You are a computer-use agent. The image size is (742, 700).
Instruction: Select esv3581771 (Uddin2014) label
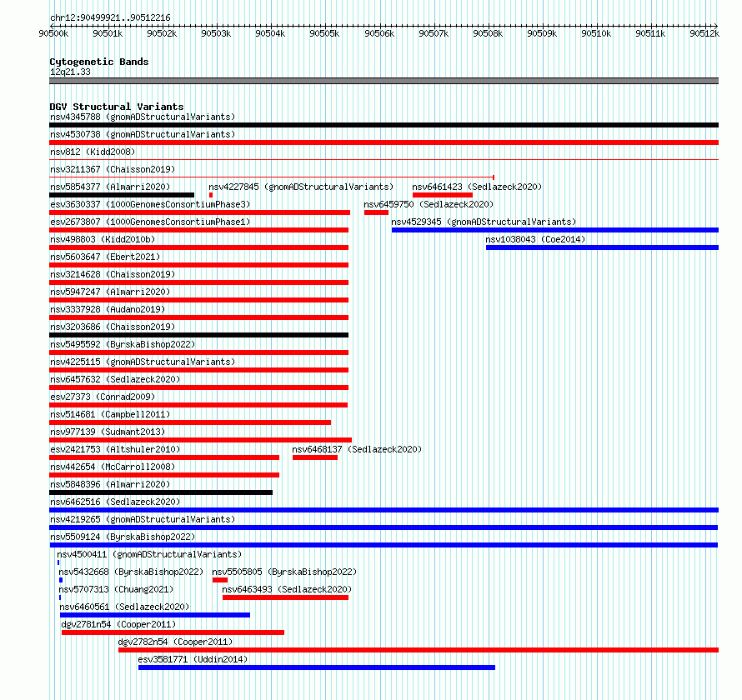click(x=193, y=659)
